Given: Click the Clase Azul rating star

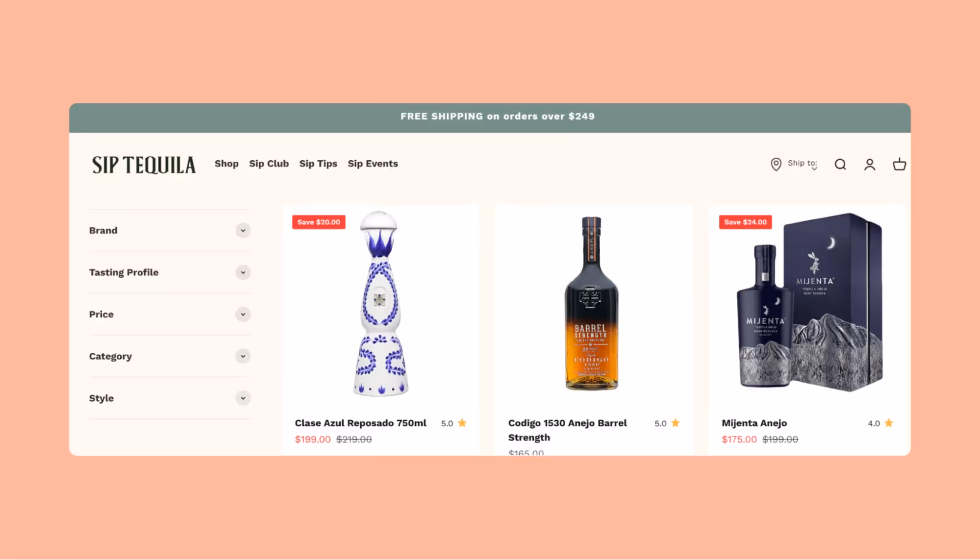Looking at the screenshot, I should (x=462, y=423).
